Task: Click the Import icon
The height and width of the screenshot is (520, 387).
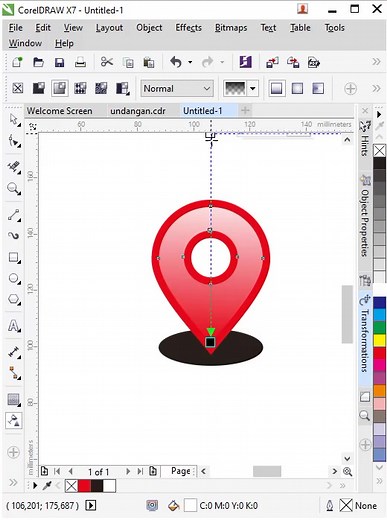Action: pyautogui.click(x=272, y=62)
